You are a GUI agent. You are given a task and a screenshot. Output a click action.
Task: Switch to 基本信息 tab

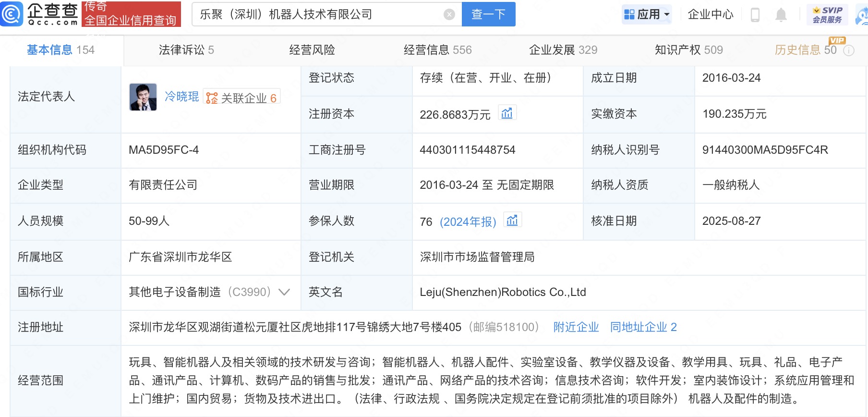pos(61,50)
